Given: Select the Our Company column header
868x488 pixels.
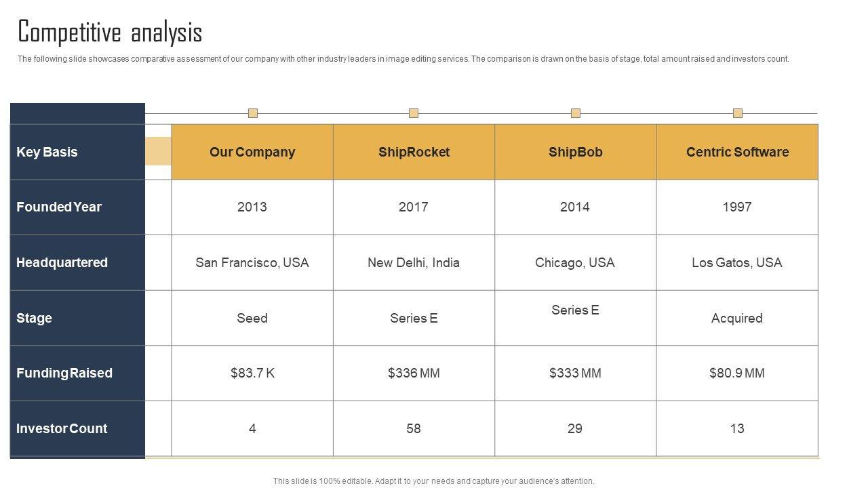Looking at the screenshot, I should pyautogui.click(x=252, y=152).
